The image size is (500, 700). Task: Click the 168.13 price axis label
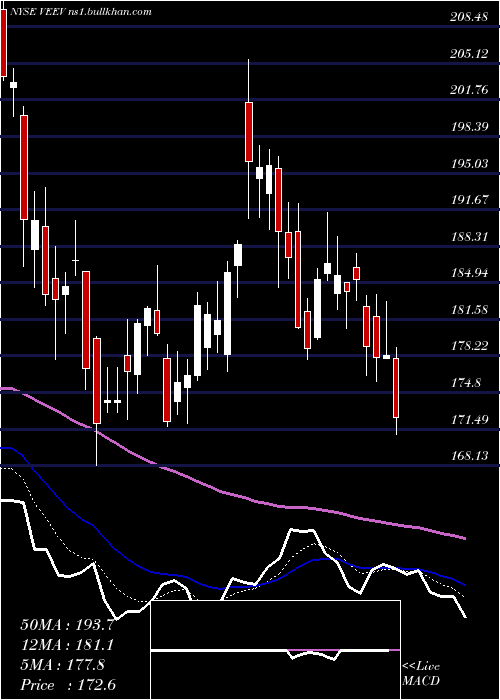[x=469, y=455]
